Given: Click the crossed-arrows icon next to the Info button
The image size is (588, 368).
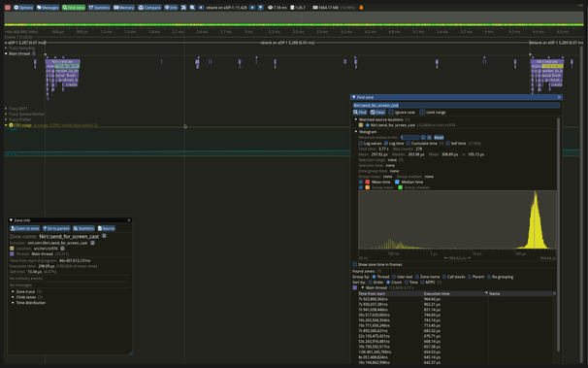Looking at the screenshot, I should click(x=183, y=7).
